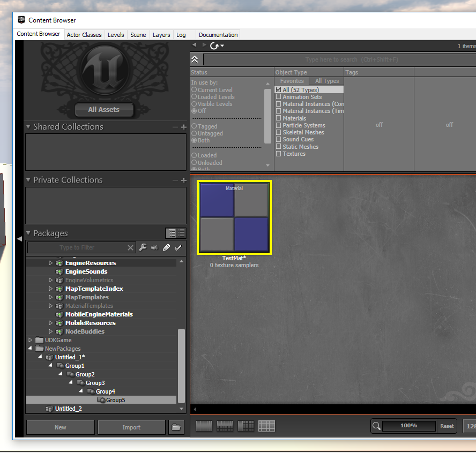The width and height of the screenshot is (476, 453).
Task: Add a new private collection
Action: [184, 180]
